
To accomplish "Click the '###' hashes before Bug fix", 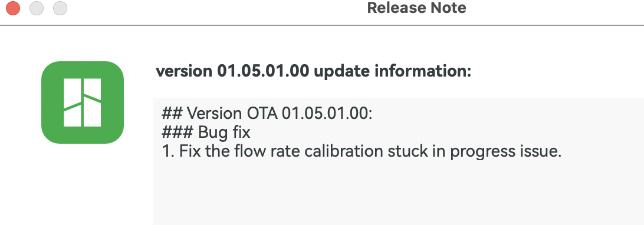I will (x=178, y=133).
